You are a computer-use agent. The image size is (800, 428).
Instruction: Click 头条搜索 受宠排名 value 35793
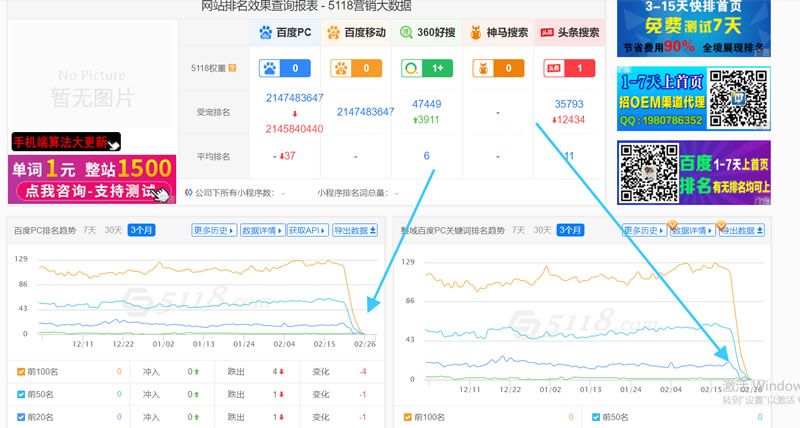569,104
